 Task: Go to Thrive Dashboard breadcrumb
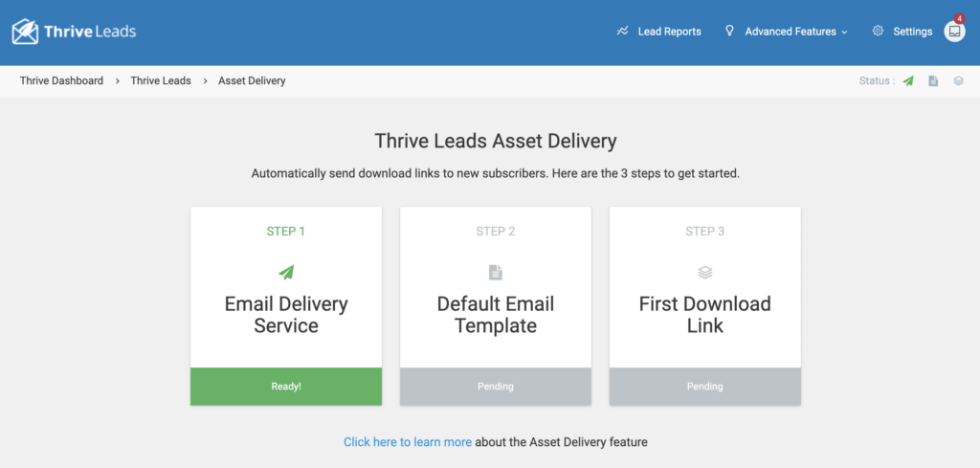tap(61, 81)
